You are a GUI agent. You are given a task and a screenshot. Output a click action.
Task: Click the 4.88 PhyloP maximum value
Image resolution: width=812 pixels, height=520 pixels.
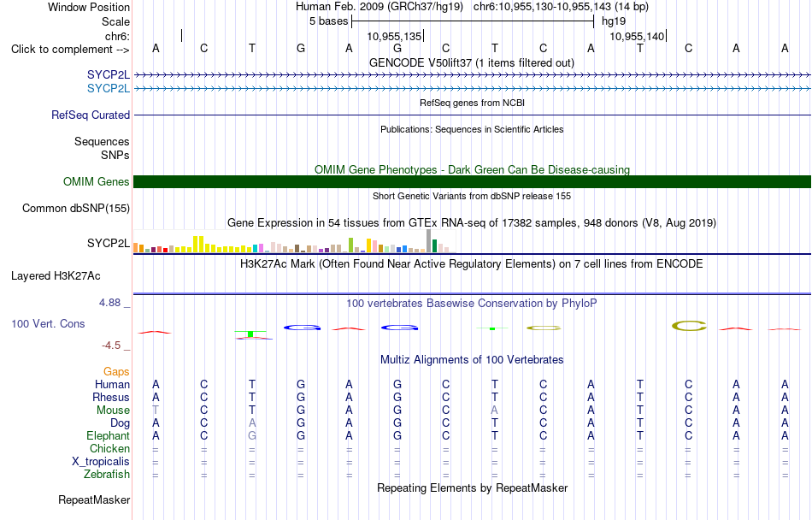point(109,303)
